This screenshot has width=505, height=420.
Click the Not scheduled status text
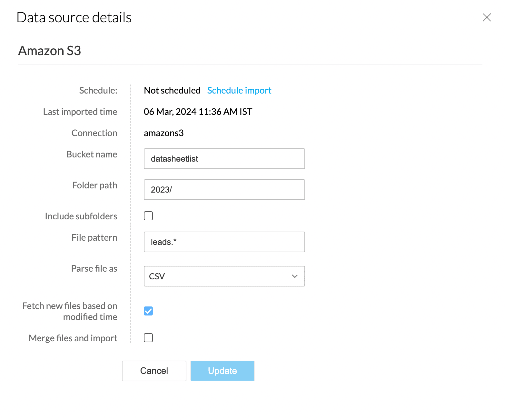pyautogui.click(x=172, y=90)
